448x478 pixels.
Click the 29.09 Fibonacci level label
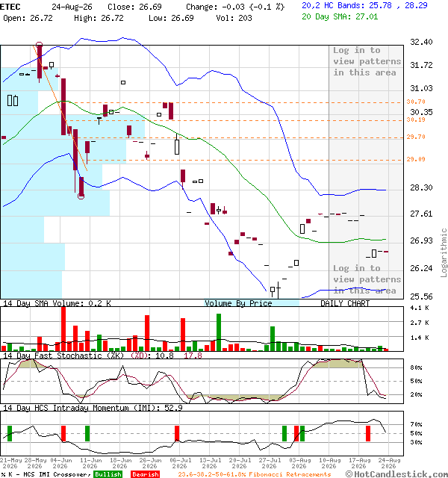coord(416,159)
